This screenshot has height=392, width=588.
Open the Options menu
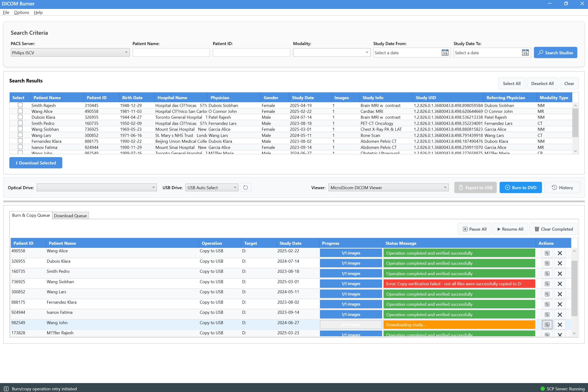click(x=21, y=12)
